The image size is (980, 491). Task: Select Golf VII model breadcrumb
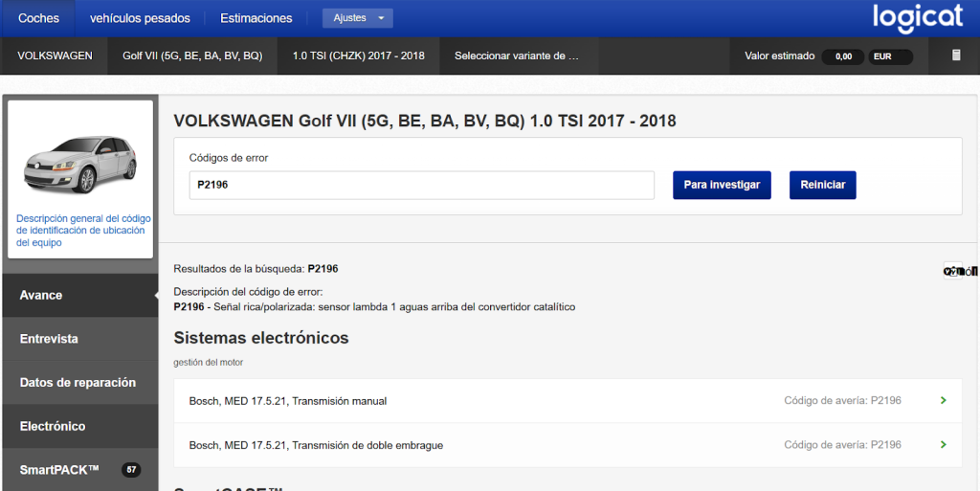click(x=192, y=56)
